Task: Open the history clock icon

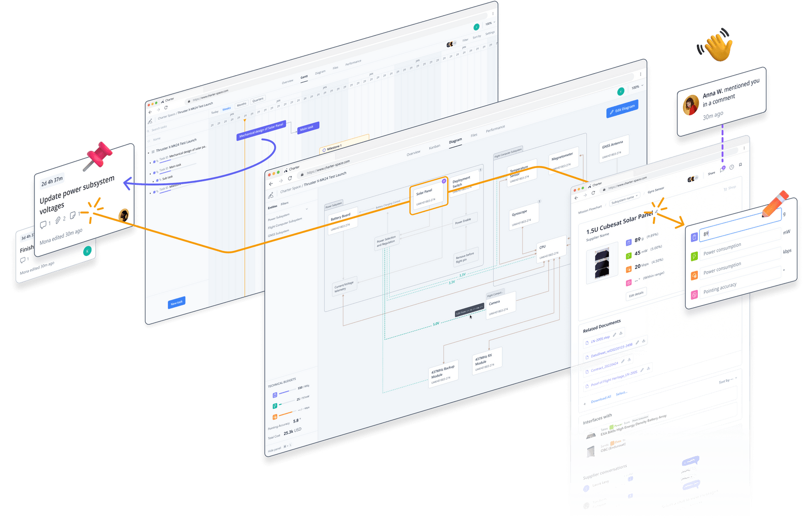Action: point(731,167)
